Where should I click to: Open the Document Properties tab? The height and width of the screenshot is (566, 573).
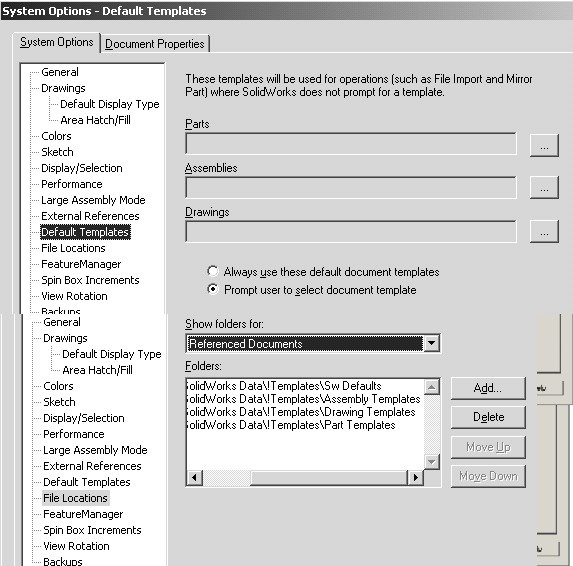(x=155, y=44)
